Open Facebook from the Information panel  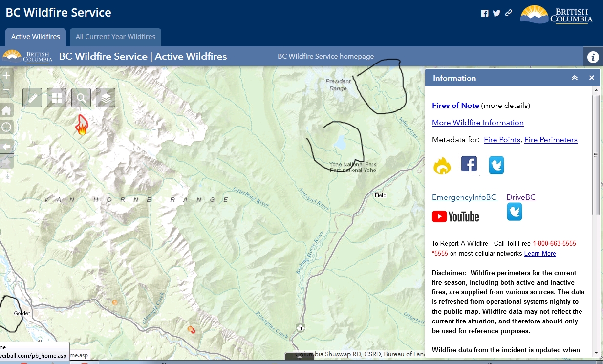click(469, 164)
